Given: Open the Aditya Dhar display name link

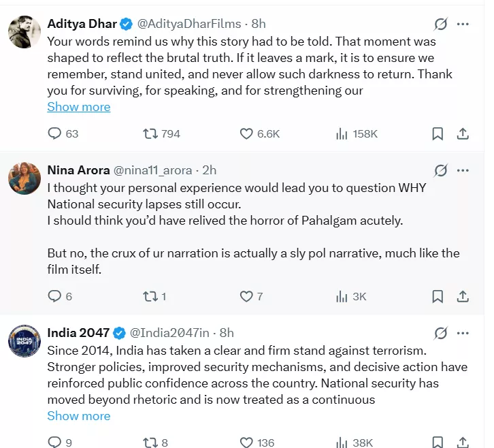Looking at the screenshot, I should click(82, 24).
